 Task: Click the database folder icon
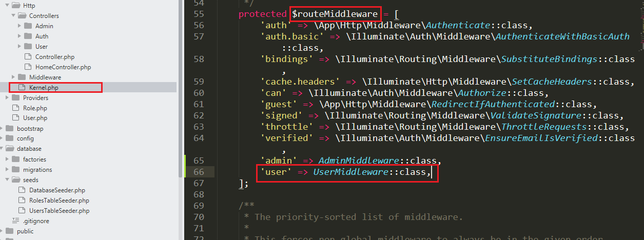9,149
